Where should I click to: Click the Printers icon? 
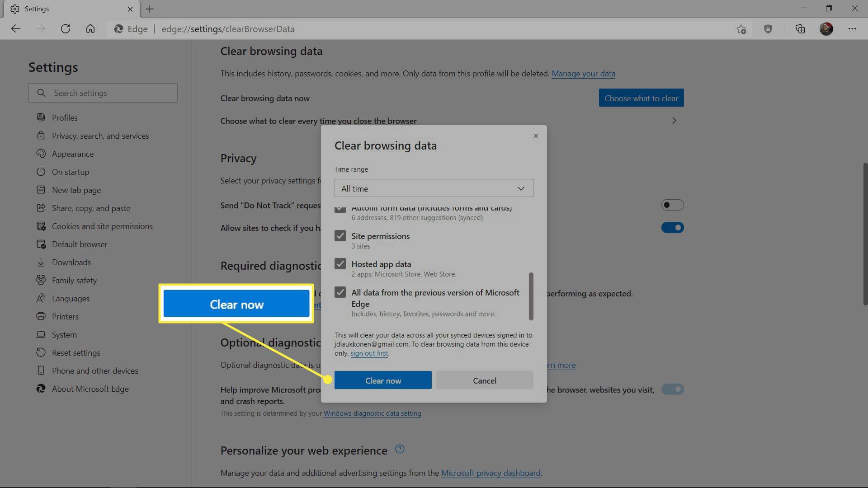click(41, 316)
